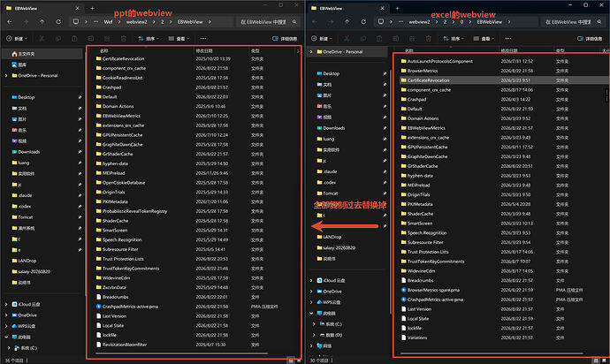
Task: Expand 数据 (D:) drive in right sidebar
Action: (315, 335)
